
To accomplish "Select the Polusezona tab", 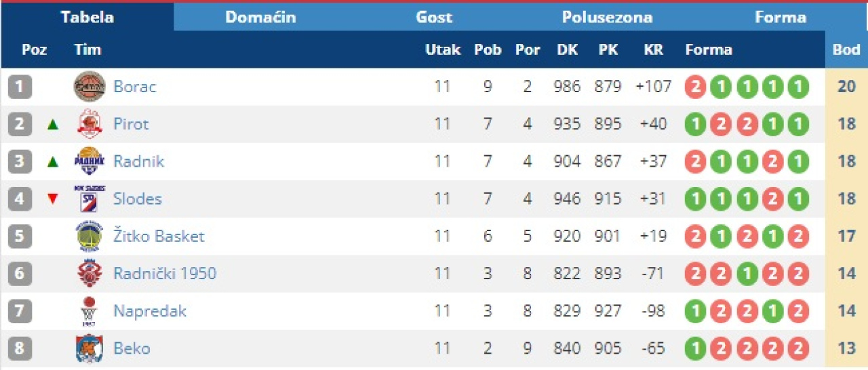I will [607, 18].
